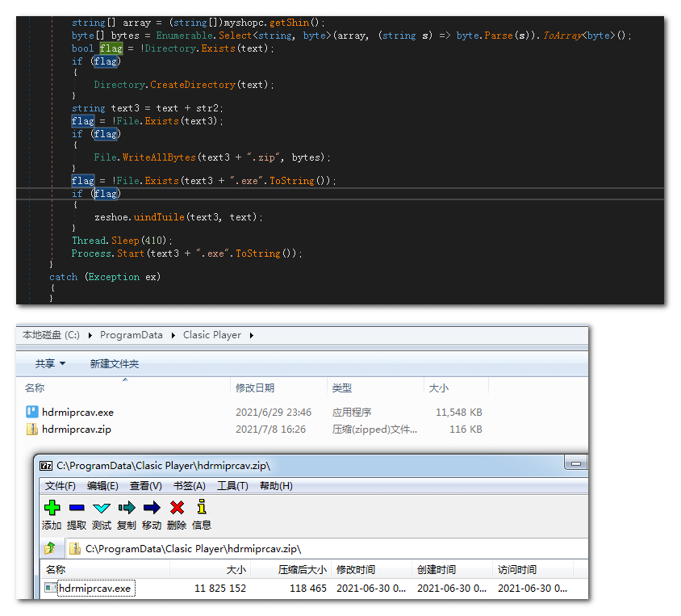Image resolution: width=681 pixels, height=616 pixels.
Task: Click the Process.Start code line
Action: (x=186, y=254)
